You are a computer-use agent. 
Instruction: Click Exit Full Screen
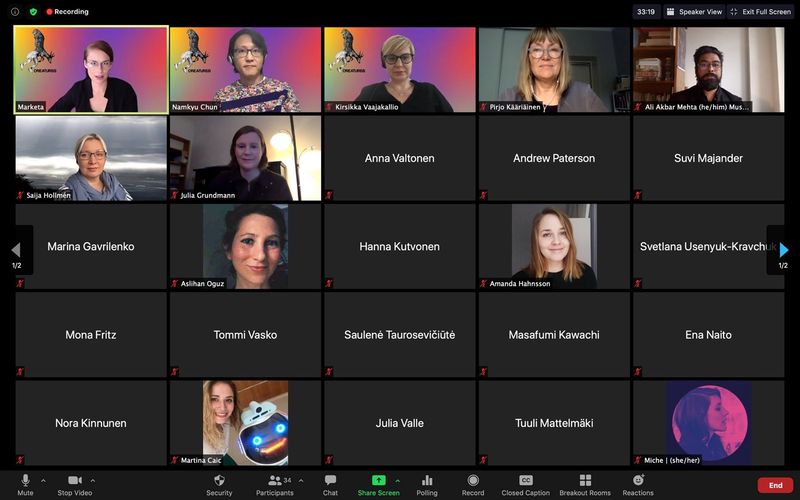tap(761, 12)
